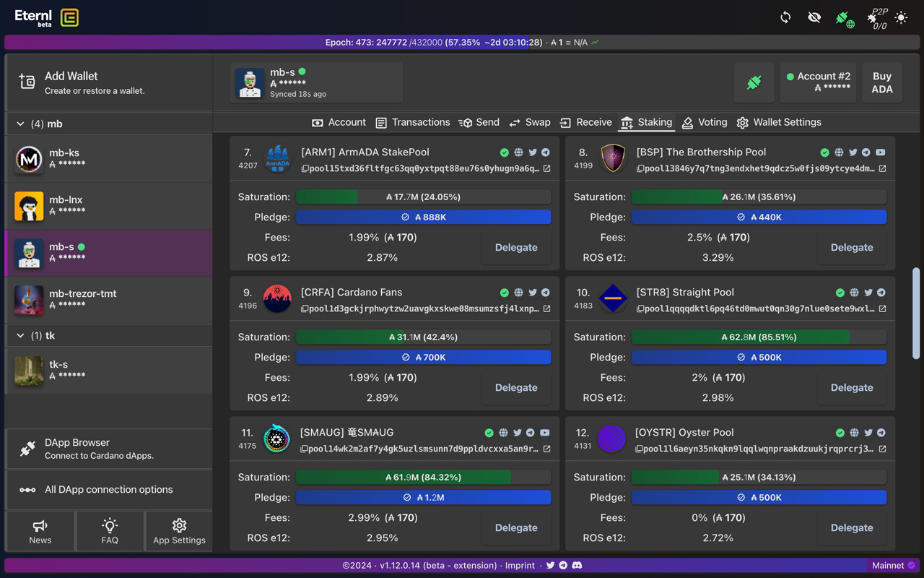This screenshot has width=924, height=578.
Task: Open the footer Twitter icon
Action: tap(551, 565)
